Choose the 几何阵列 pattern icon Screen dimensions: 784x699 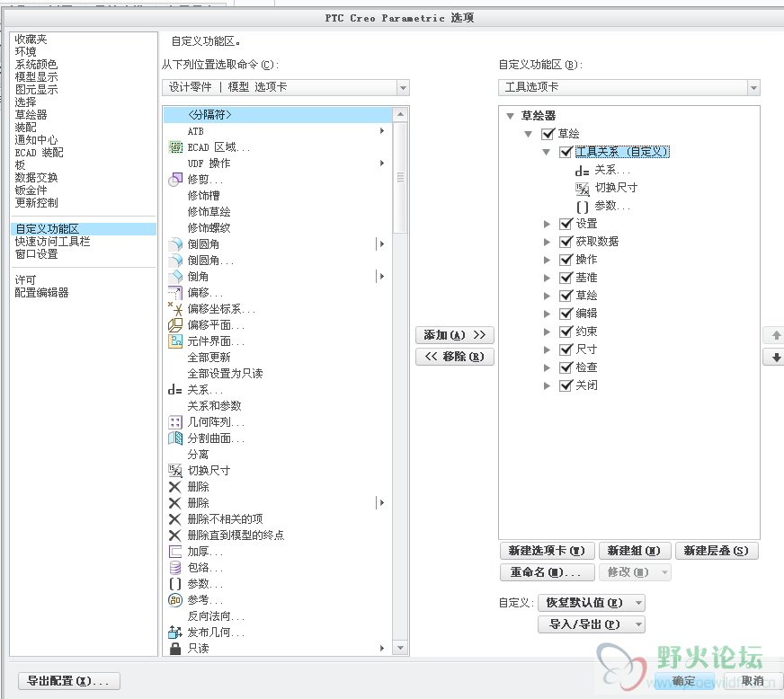[x=175, y=422]
